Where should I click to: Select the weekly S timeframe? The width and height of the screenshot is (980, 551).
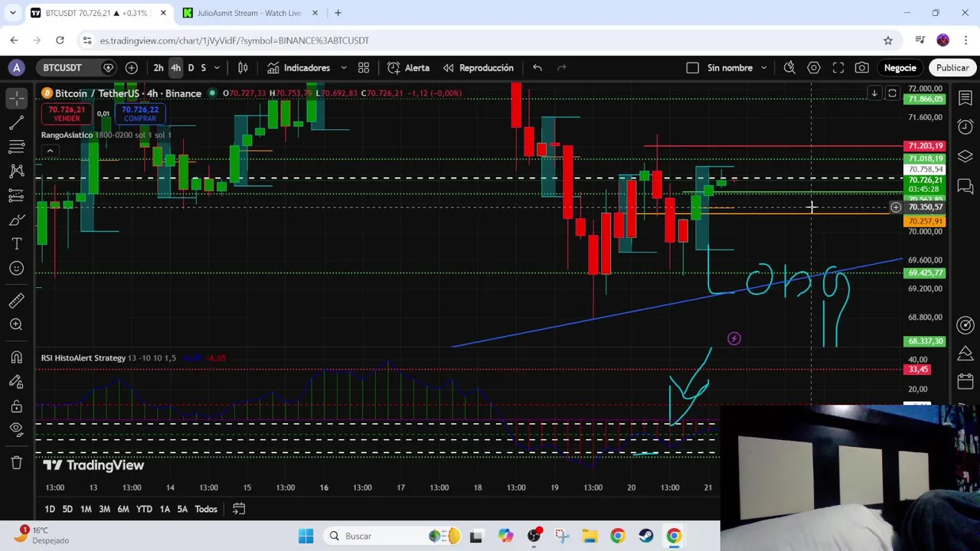pos(203,68)
